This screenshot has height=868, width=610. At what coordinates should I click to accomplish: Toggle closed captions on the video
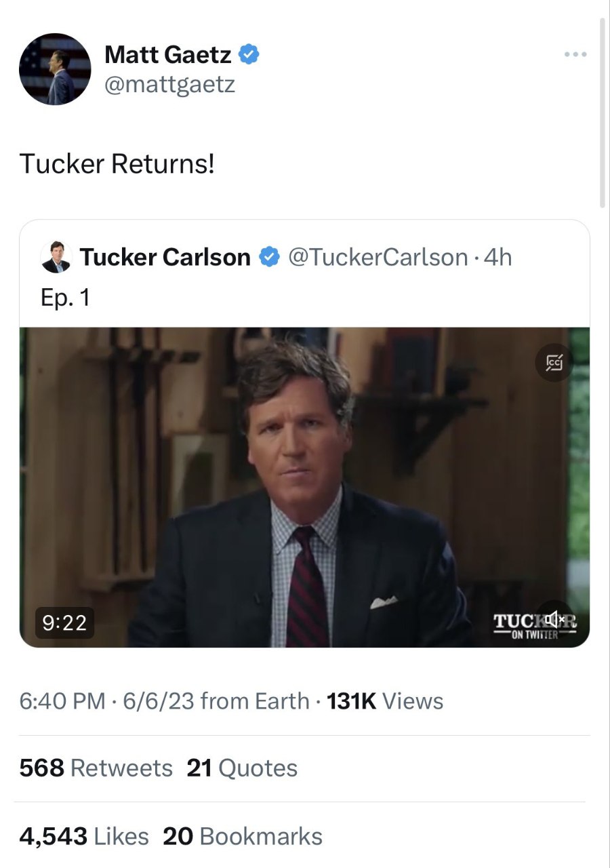click(x=554, y=364)
